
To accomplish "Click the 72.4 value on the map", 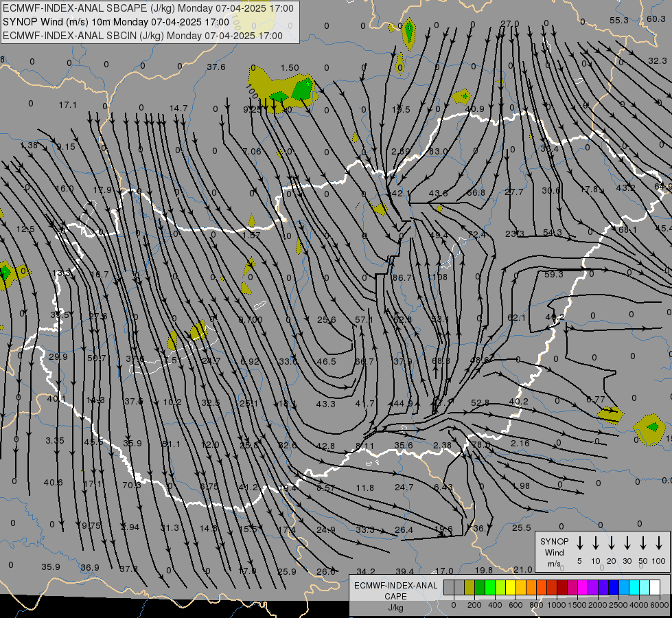I will click(476, 235).
